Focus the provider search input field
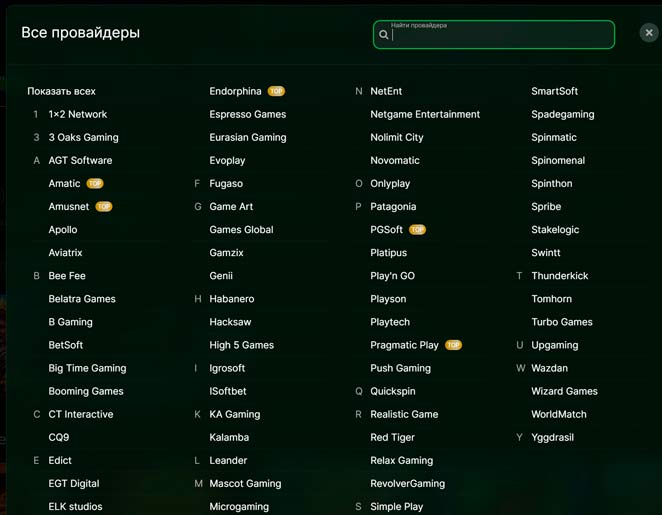This screenshot has height=515, width=662. [x=500, y=36]
